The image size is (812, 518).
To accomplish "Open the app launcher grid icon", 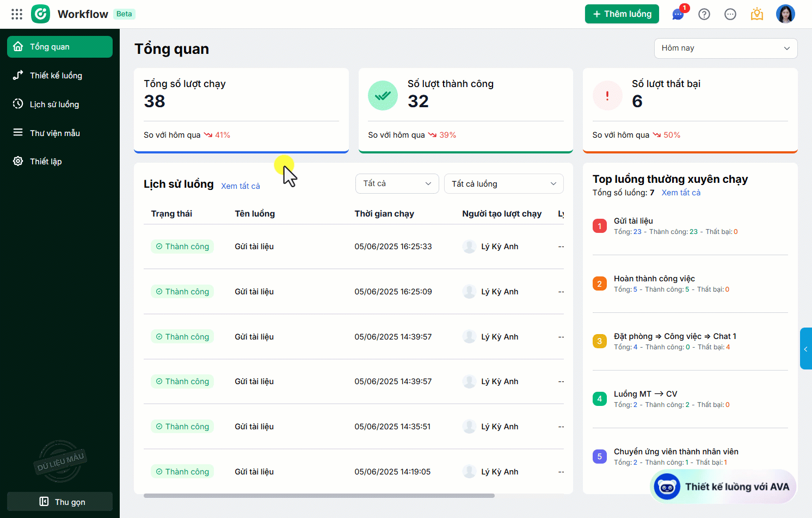I will click(17, 14).
